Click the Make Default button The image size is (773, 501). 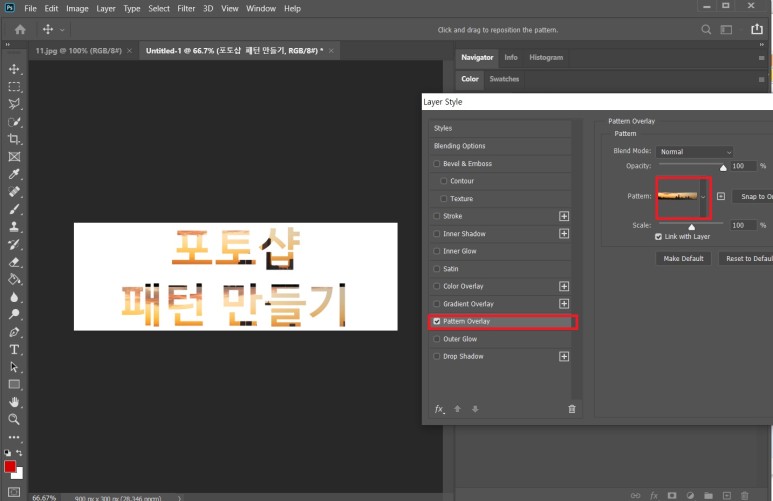pyautogui.click(x=683, y=258)
